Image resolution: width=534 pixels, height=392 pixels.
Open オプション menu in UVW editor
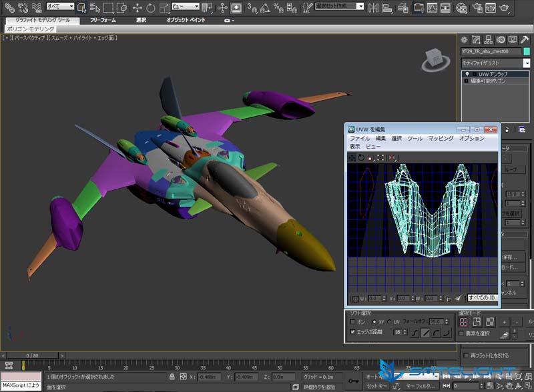(472, 138)
